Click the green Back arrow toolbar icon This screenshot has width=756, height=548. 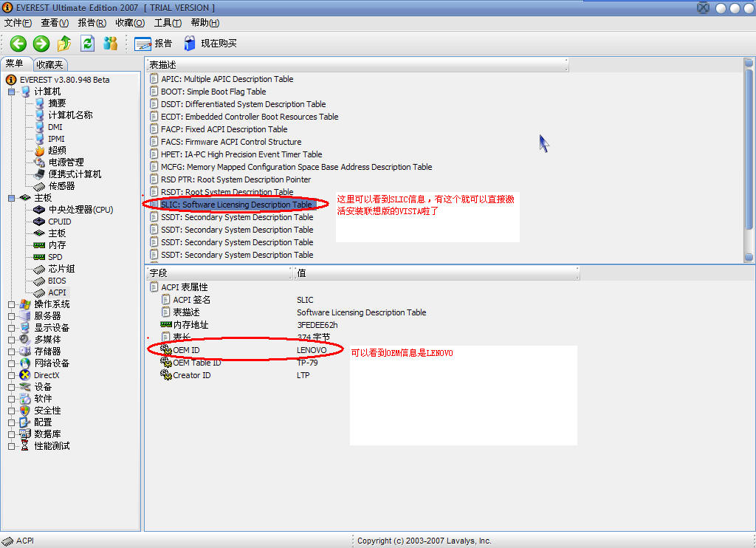pos(18,44)
